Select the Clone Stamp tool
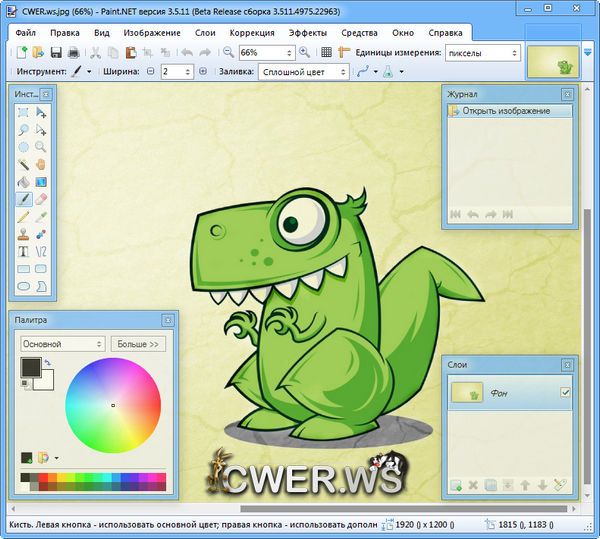The image size is (600, 539). [23, 234]
